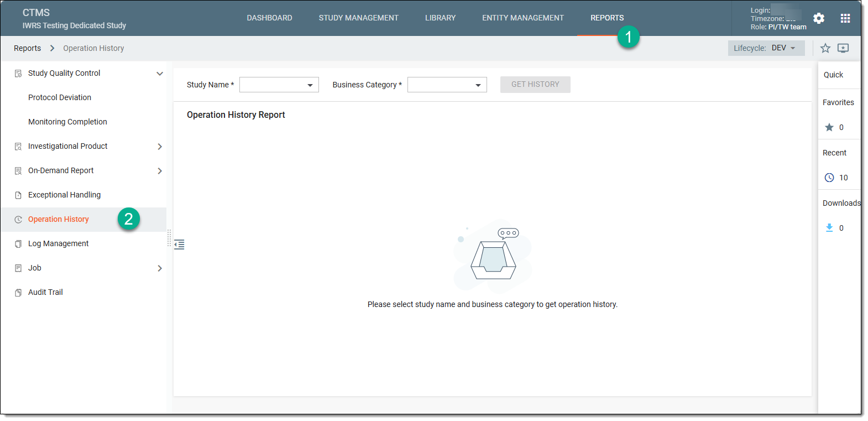Click the On-Demand Report sidebar icon
The image size is (868, 421).
click(18, 171)
